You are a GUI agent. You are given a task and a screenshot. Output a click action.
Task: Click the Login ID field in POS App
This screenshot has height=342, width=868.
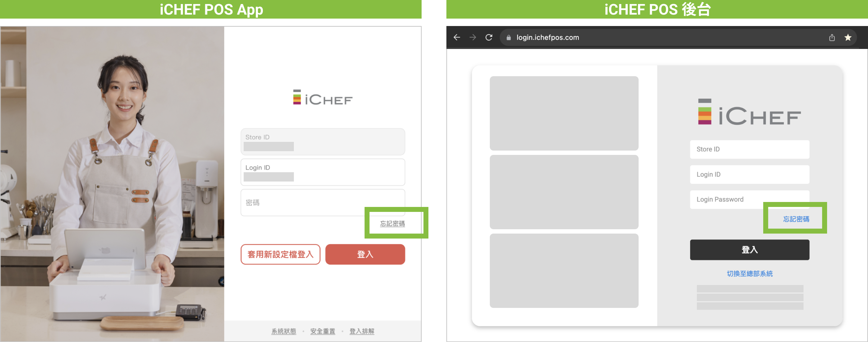click(322, 172)
